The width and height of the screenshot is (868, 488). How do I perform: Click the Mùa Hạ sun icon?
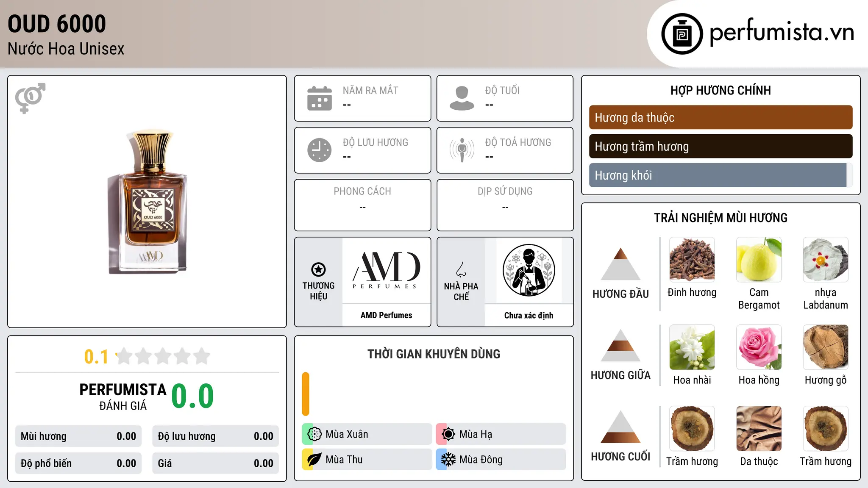click(448, 434)
